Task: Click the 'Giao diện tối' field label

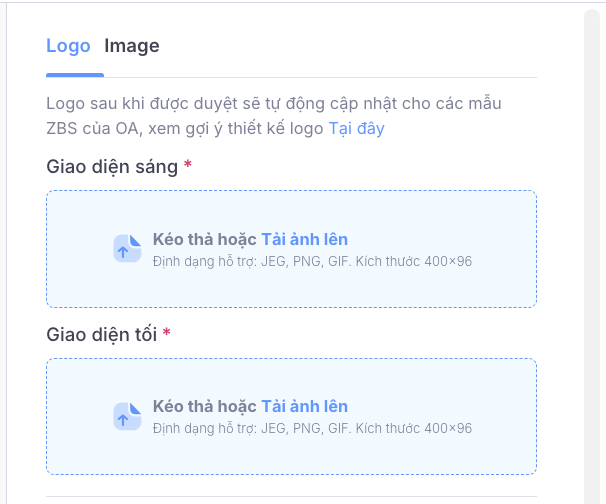Action: pos(102,334)
